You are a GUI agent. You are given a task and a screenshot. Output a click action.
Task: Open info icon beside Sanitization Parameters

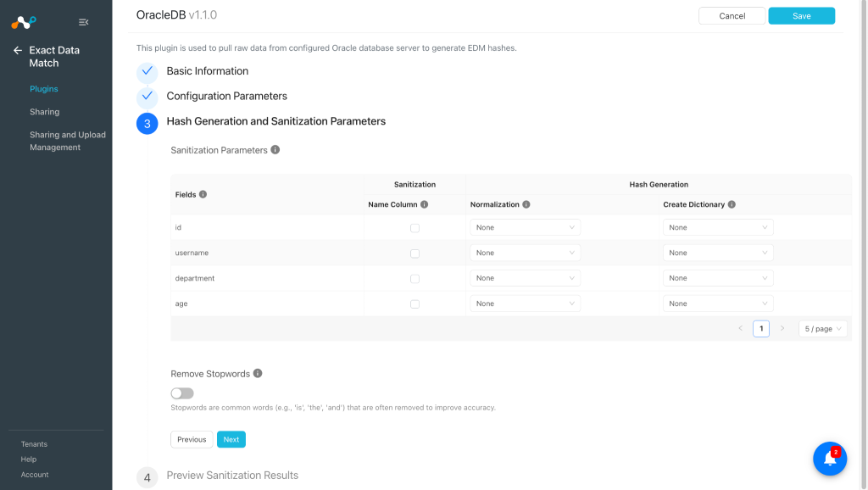click(275, 149)
